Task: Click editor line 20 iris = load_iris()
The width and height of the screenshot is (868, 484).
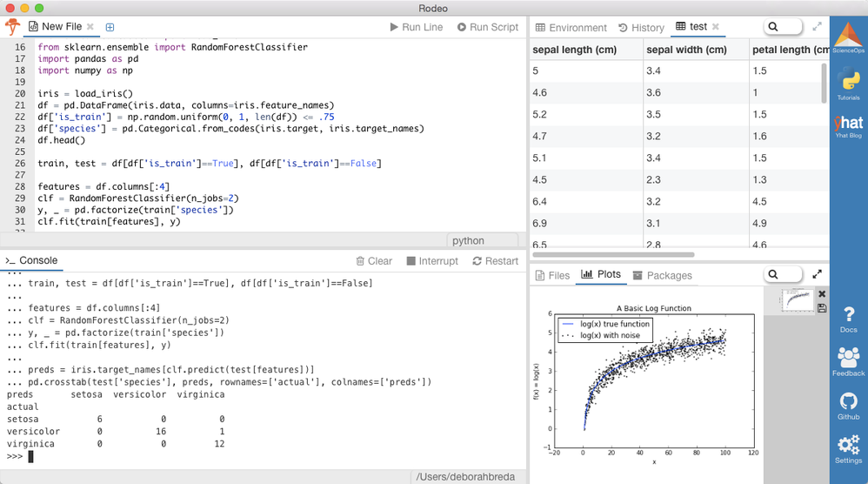Action: click(x=85, y=94)
